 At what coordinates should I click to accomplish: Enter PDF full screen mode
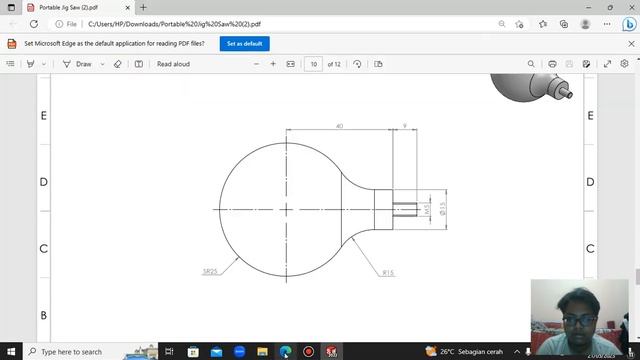(x=607, y=64)
